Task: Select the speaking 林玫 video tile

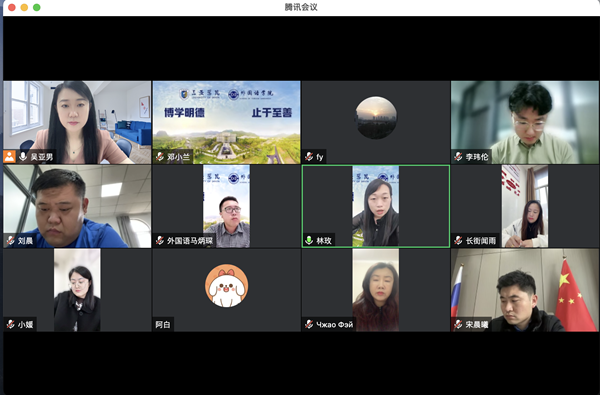Action: coord(376,206)
